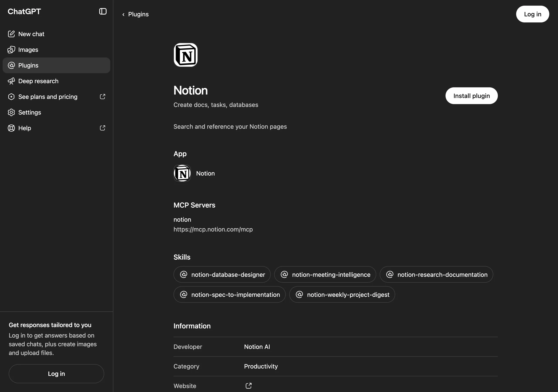
Task: Click the back chevron next to Plugins
Action: (x=123, y=15)
